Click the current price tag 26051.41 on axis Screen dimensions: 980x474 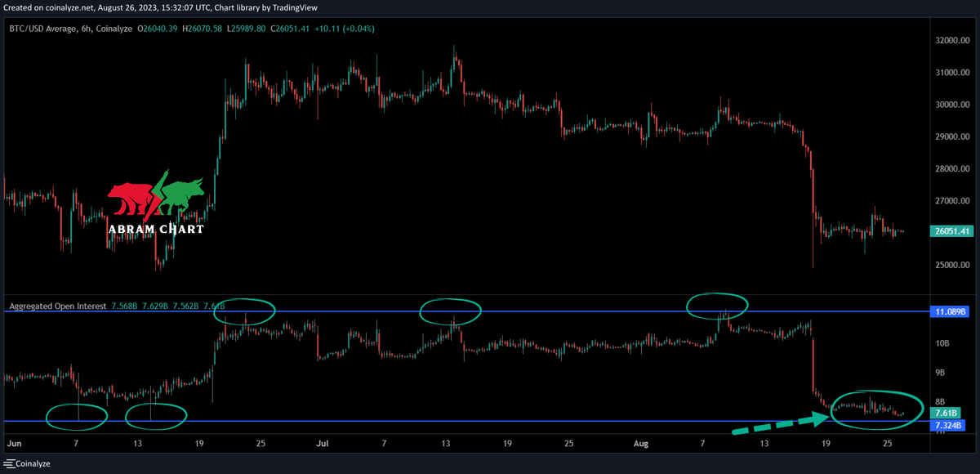click(951, 231)
